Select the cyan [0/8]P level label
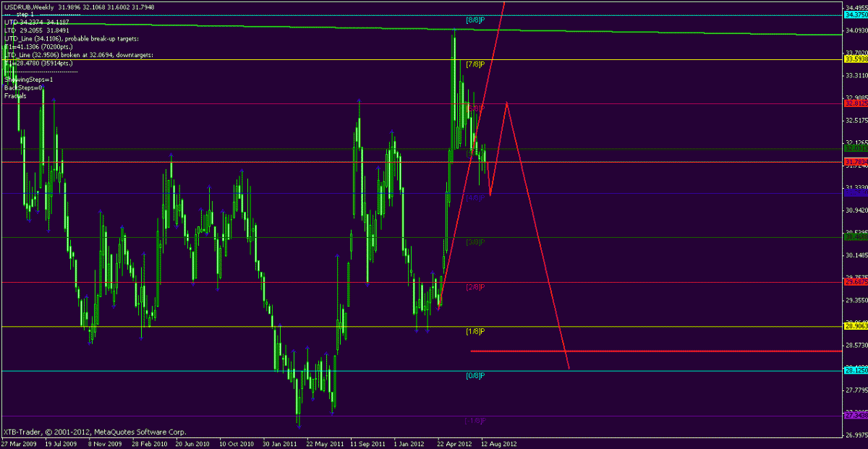Viewport: 868px width, 449px height. point(475,375)
